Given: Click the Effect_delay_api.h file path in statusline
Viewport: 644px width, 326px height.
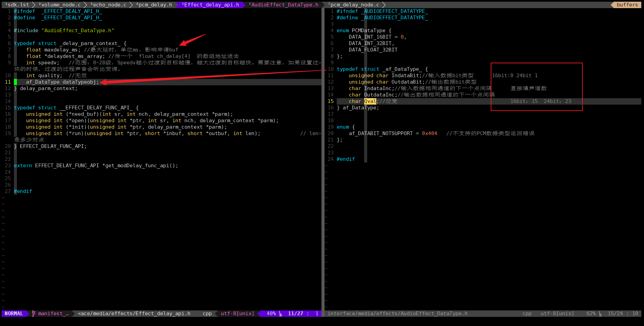Looking at the screenshot, I should (134, 313).
